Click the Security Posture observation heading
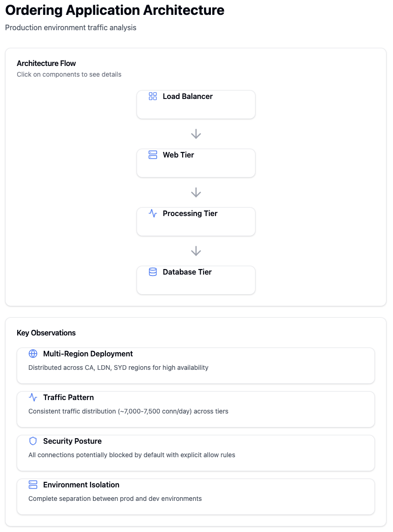Screen dimensions: 393x532 72,441
